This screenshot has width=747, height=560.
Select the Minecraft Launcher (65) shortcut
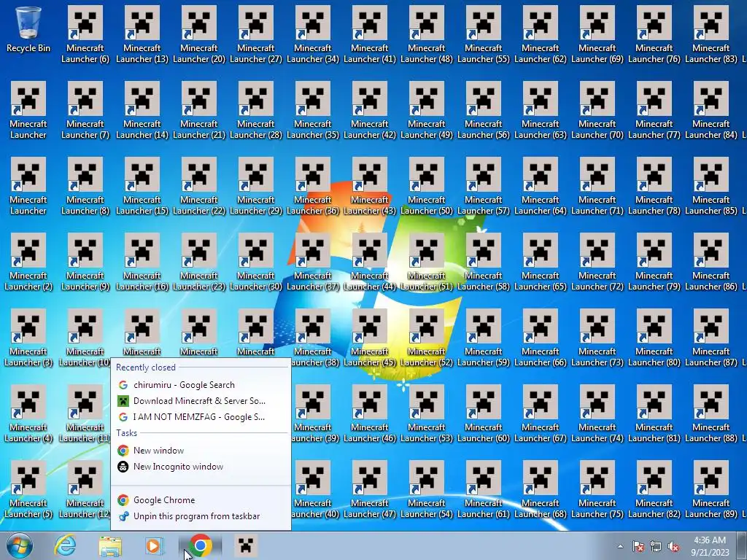tap(541, 262)
